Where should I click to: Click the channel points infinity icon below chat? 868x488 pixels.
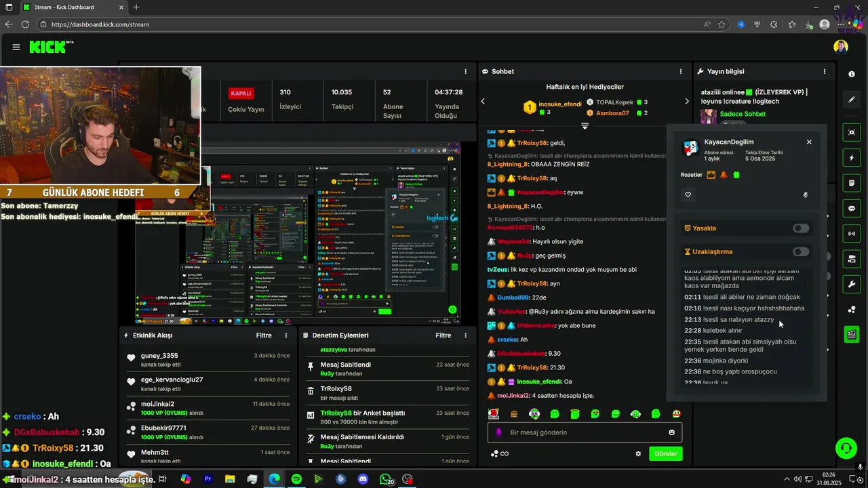pyautogui.click(x=500, y=453)
